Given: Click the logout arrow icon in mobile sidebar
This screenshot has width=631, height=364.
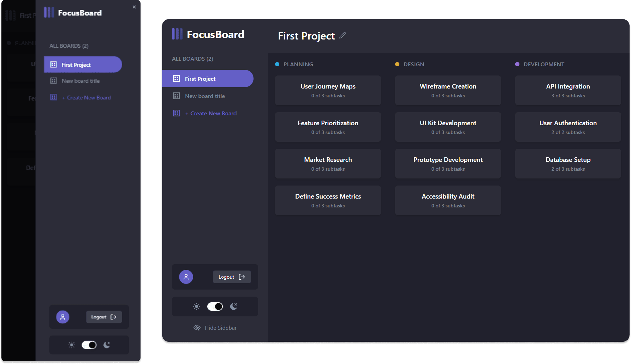Looking at the screenshot, I should coord(113,317).
